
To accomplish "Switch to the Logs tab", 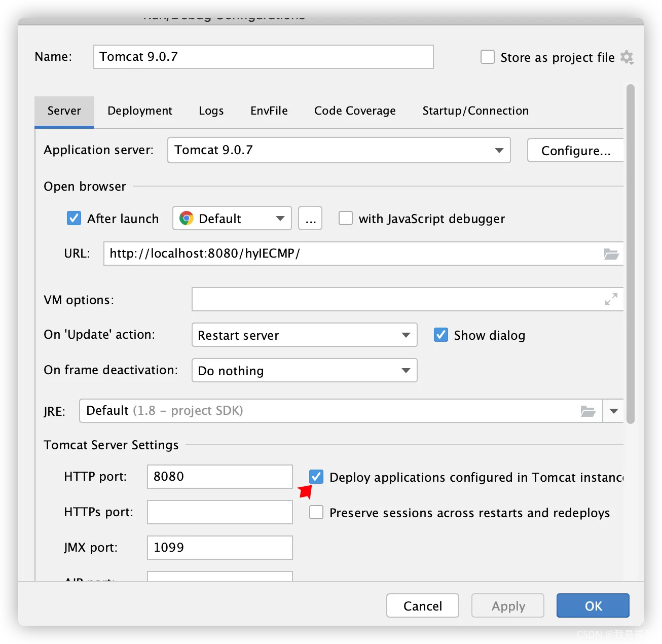I will click(211, 111).
